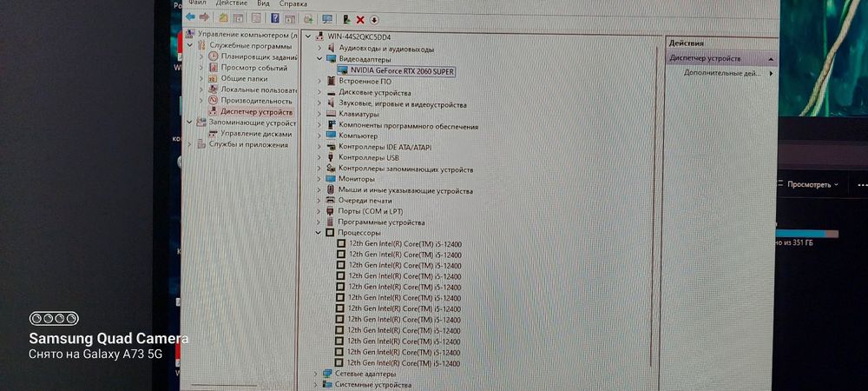Collapse Диспетчер устройств header in Actions pane
868x391 pixels.
(771, 59)
